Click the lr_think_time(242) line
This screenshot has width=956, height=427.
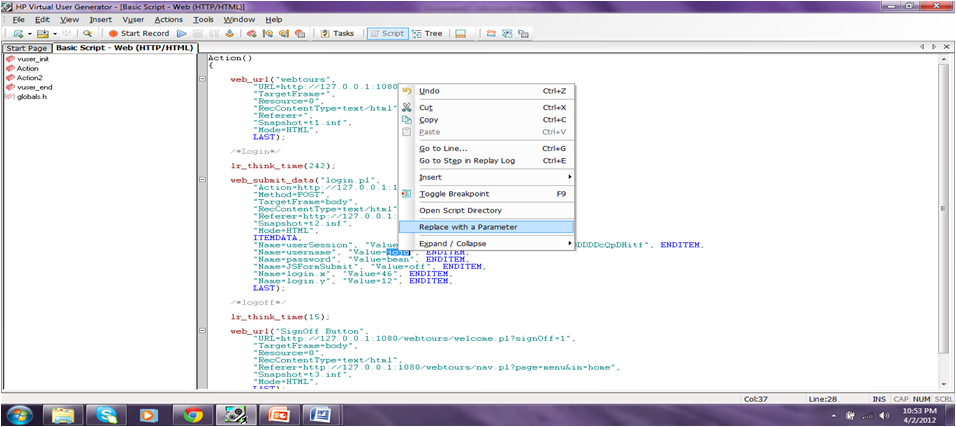(x=283, y=165)
